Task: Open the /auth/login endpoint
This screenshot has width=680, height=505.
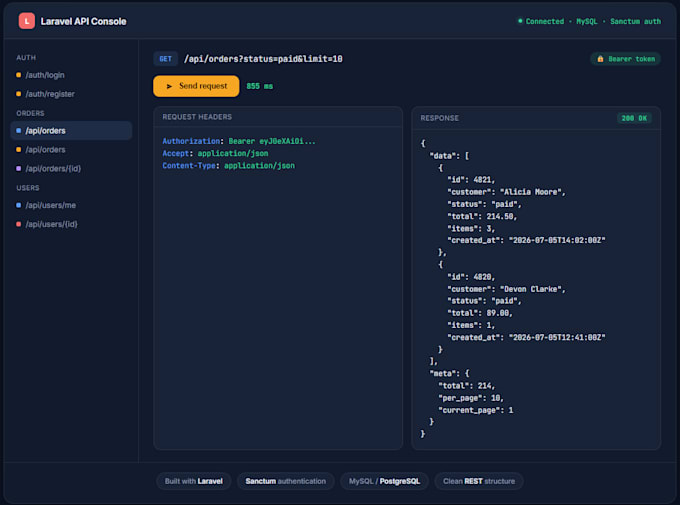Action: [x=71, y=75]
